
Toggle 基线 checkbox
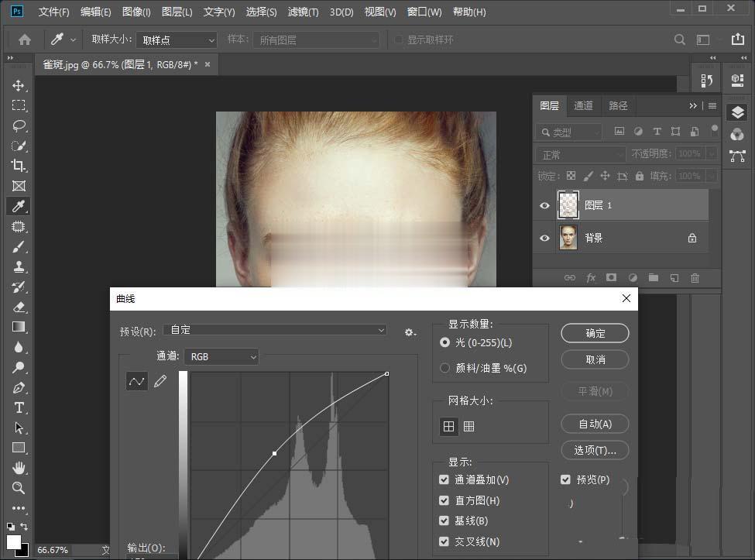444,520
